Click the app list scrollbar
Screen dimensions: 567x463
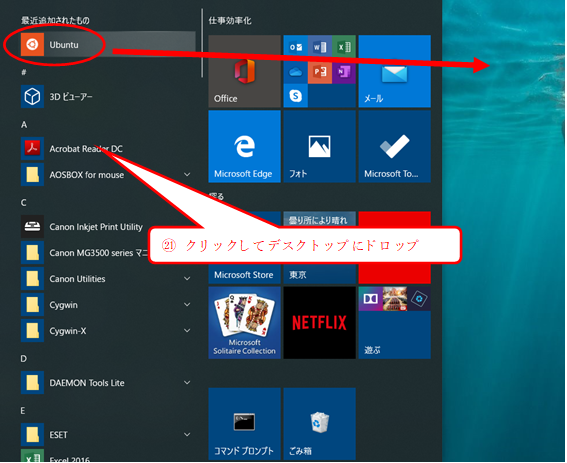click(202, 43)
